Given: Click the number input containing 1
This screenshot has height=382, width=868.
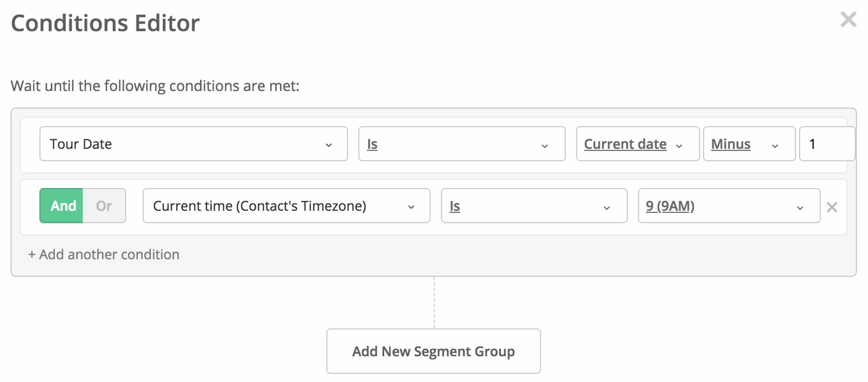Looking at the screenshot, I should click(x=827, y=144).
